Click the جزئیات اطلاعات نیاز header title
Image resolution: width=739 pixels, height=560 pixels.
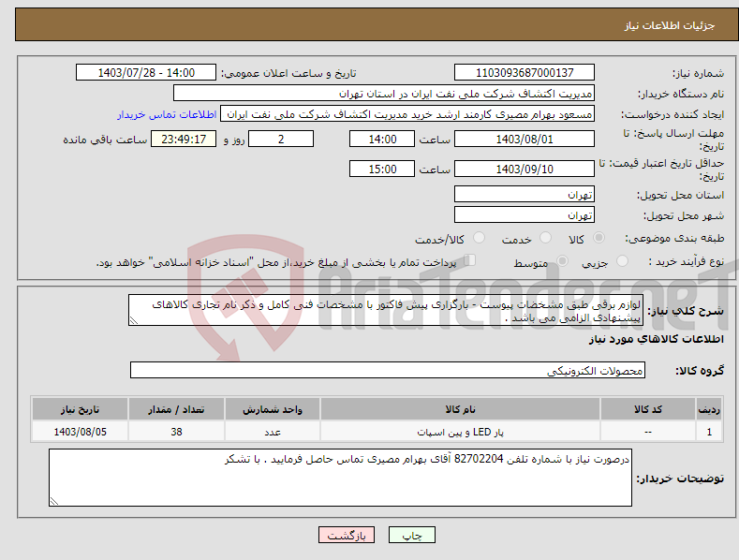point(670,25)
